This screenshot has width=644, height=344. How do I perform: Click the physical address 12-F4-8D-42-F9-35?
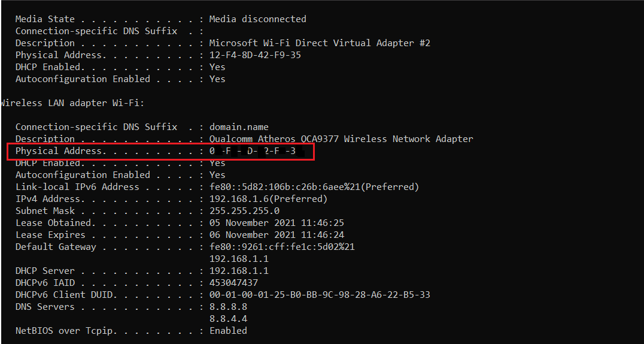[255, 55]
